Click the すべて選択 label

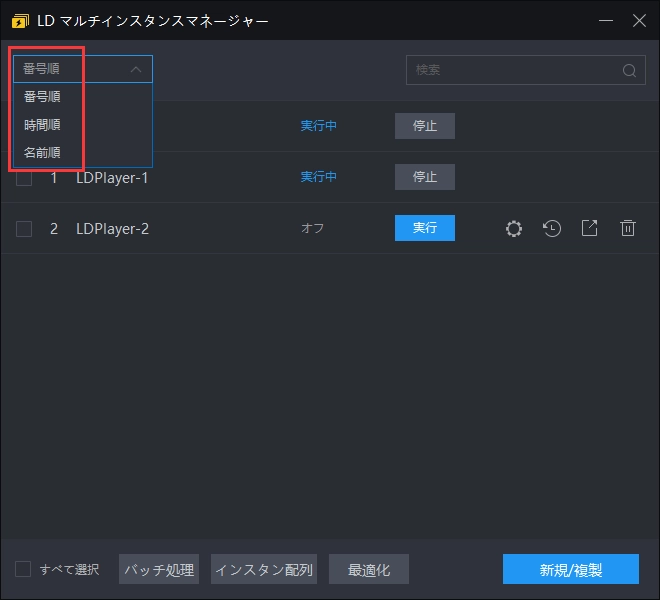click(x=69, y=570)
